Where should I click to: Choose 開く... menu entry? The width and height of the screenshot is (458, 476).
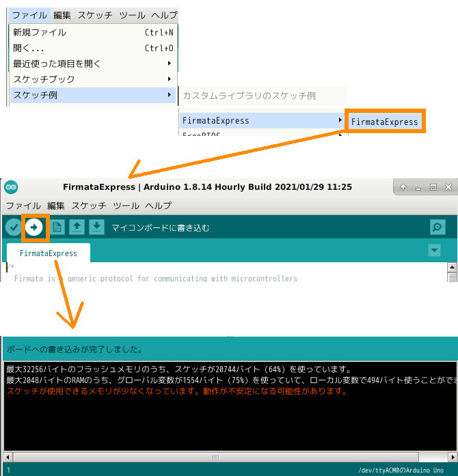(93, 48)
